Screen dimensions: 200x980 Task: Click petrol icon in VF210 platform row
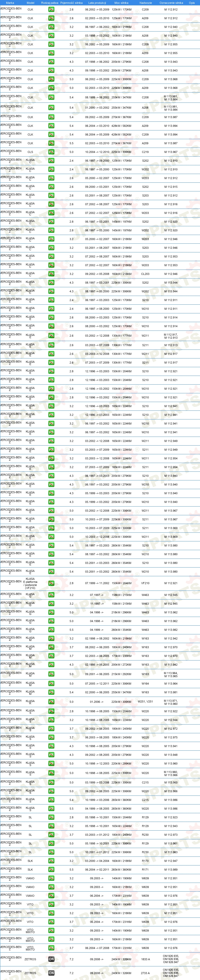point(51,583)
